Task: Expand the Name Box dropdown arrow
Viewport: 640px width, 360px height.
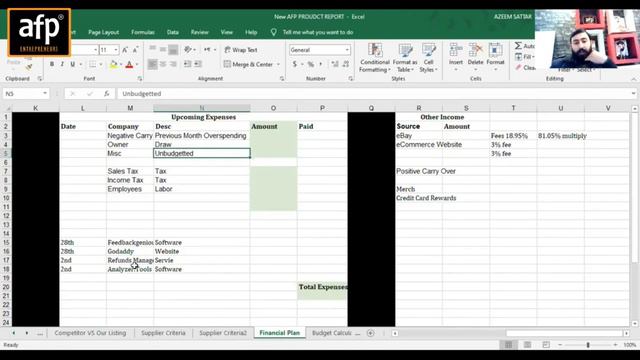Action: tap(45, 94)
